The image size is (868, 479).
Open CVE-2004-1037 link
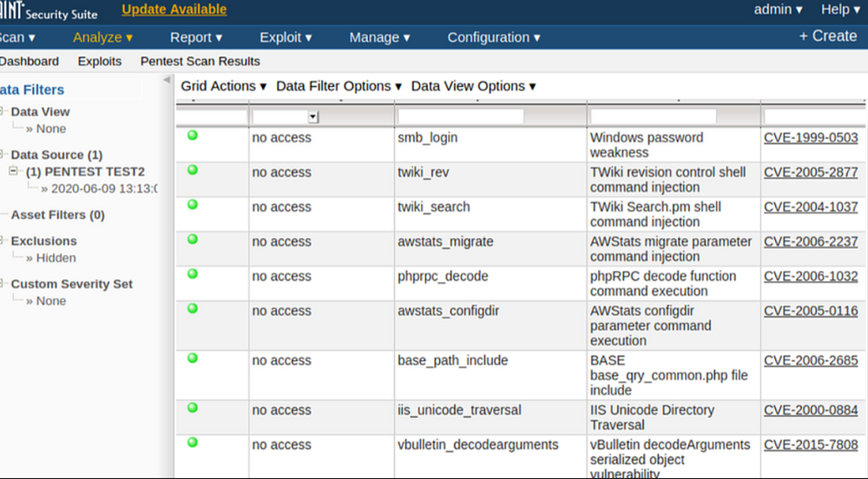(x=811, y=207)
